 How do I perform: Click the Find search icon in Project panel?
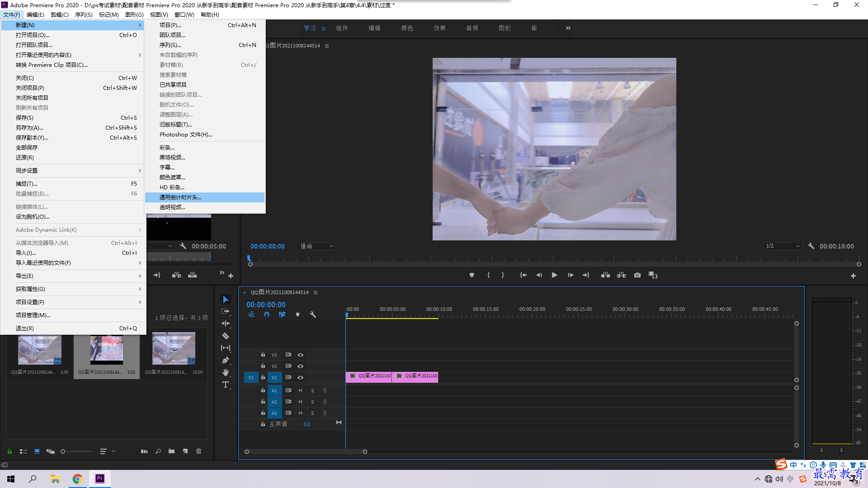pos(158,451)
